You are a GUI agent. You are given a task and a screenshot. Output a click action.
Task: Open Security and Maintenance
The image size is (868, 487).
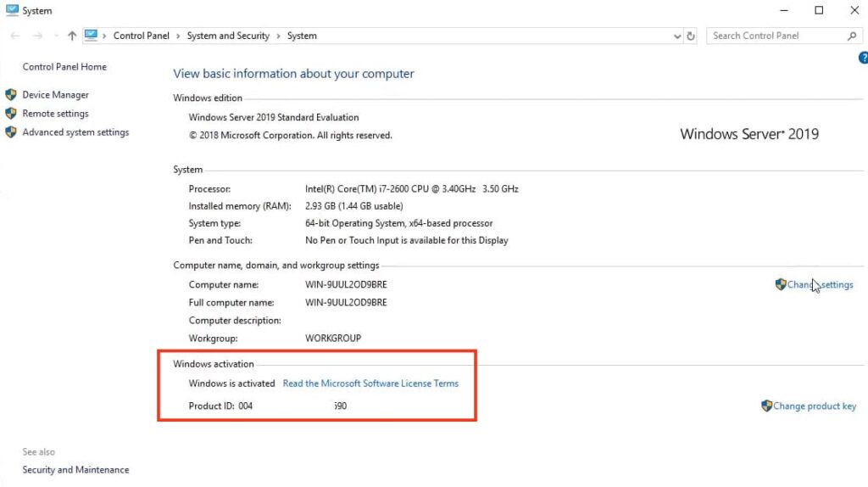pyautogui.click(x=75, y=470)
